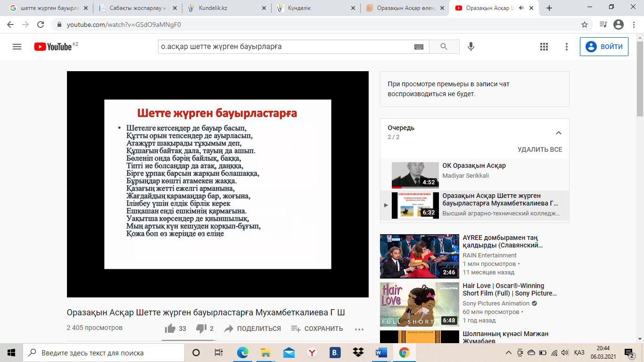Activate voice search microphone

coord(471,47)
